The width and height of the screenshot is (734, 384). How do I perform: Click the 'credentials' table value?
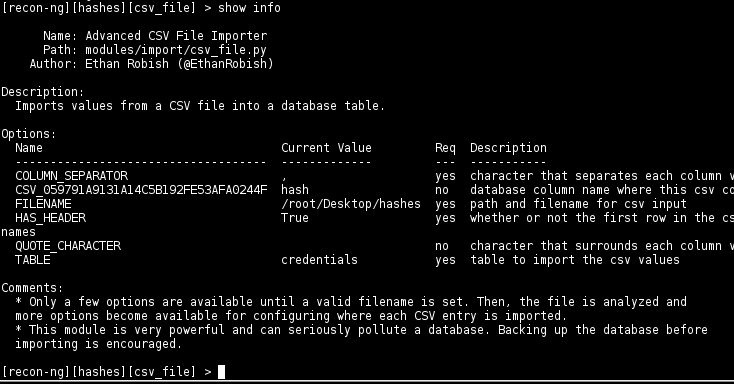pos(319,260)
